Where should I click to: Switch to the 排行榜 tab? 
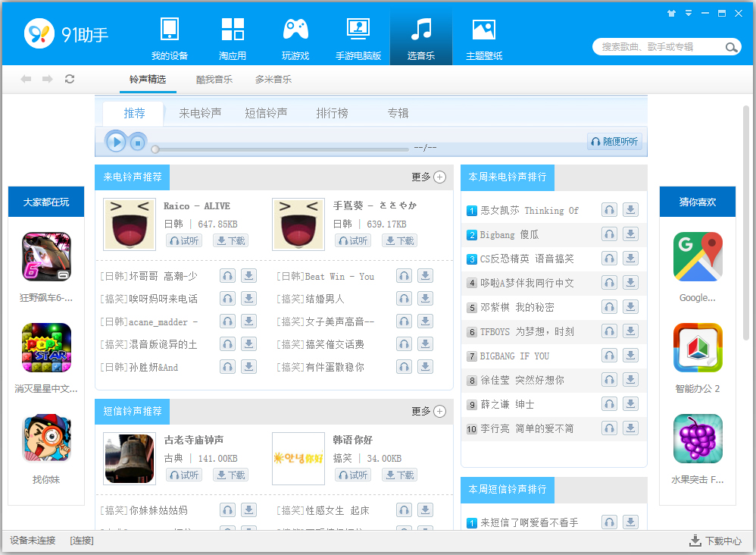point(332,113)
